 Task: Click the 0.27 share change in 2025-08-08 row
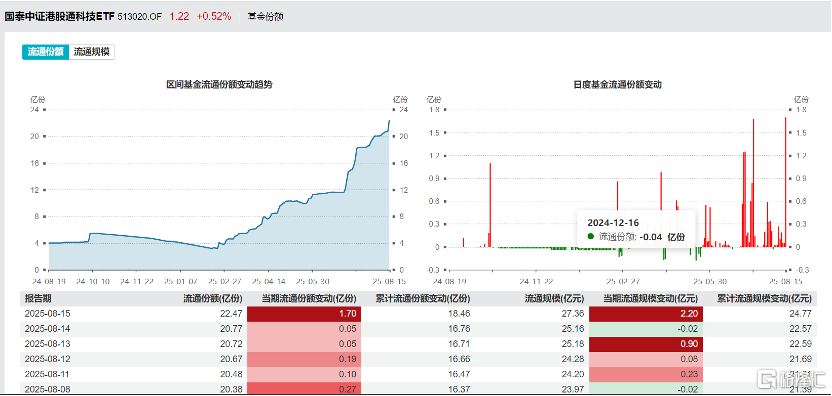304,389
